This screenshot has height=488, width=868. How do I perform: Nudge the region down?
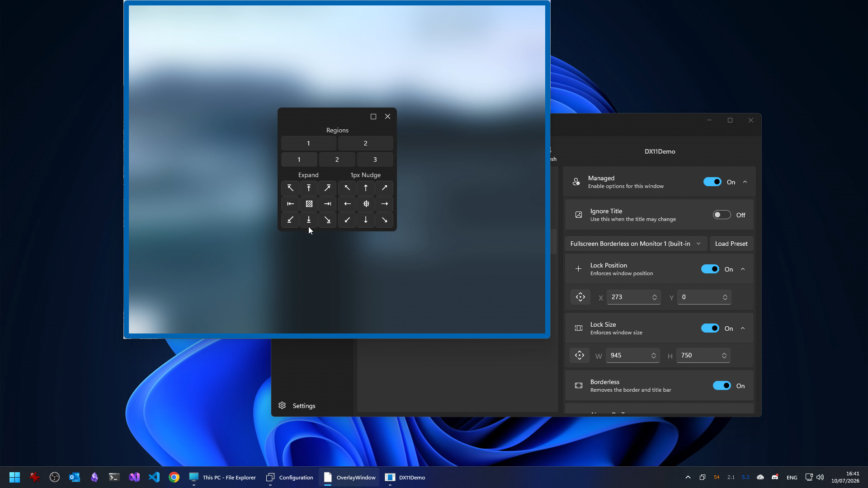(x=366, y=220)
